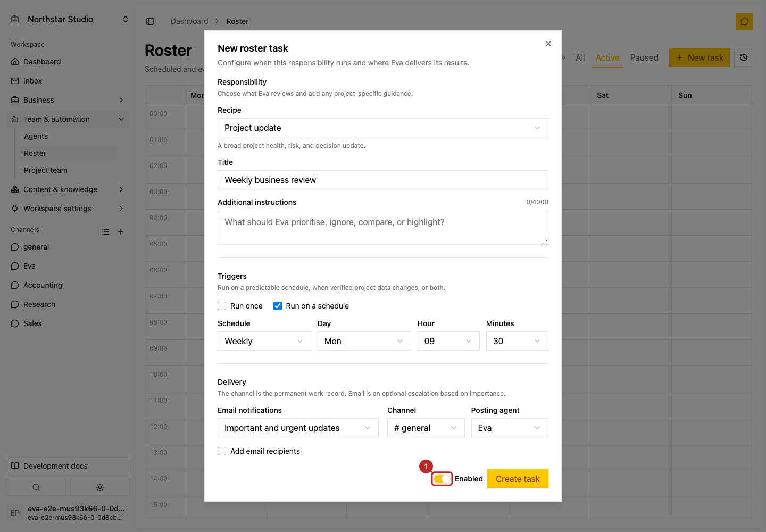Open the Schedule frequency dropdown
This screenshot has width=766, height=532.
click(x=264, y=341)
